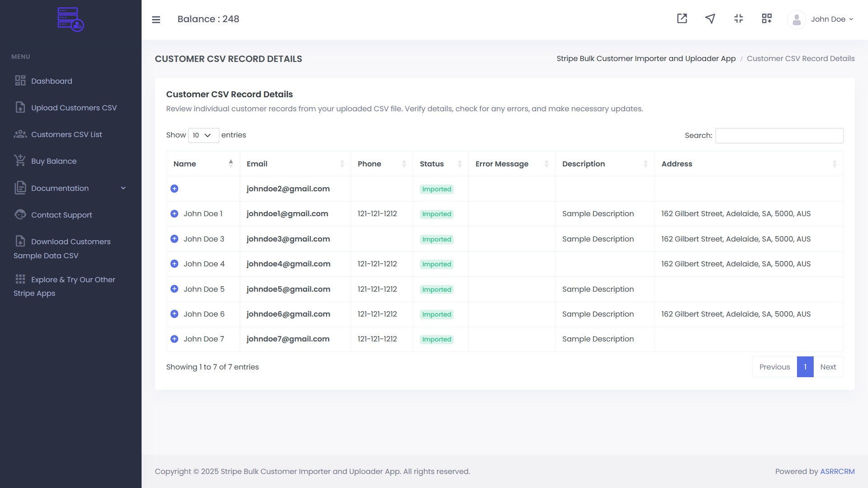Expand the Documentation menu
This screenshot has height=488, width=868.
click(x=60, y=188)
